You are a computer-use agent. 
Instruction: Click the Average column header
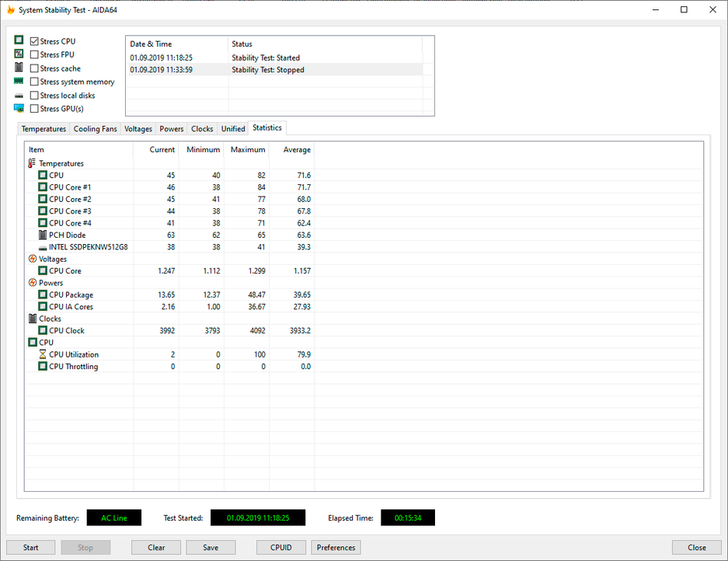[x=291, y=149]
